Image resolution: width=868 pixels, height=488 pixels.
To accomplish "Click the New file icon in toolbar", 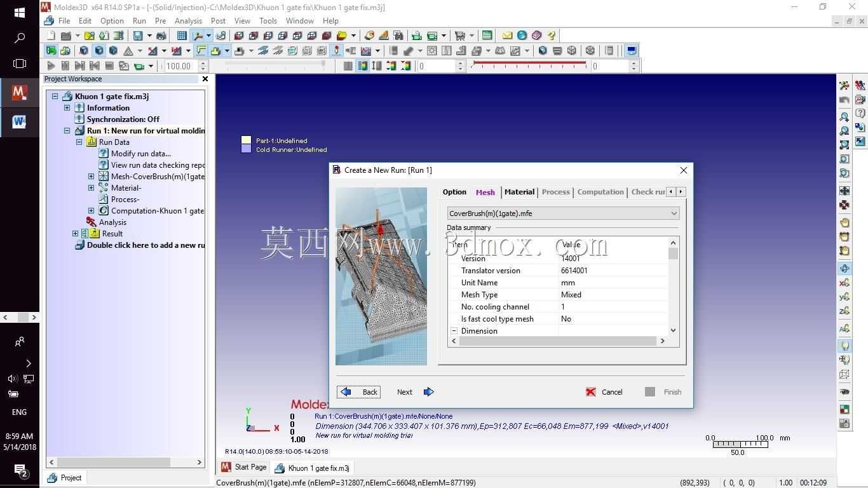I will tap(51, 36).
